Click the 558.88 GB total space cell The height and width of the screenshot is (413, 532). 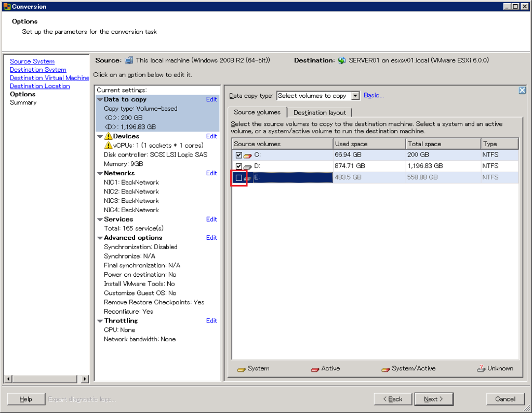(443, 177)
